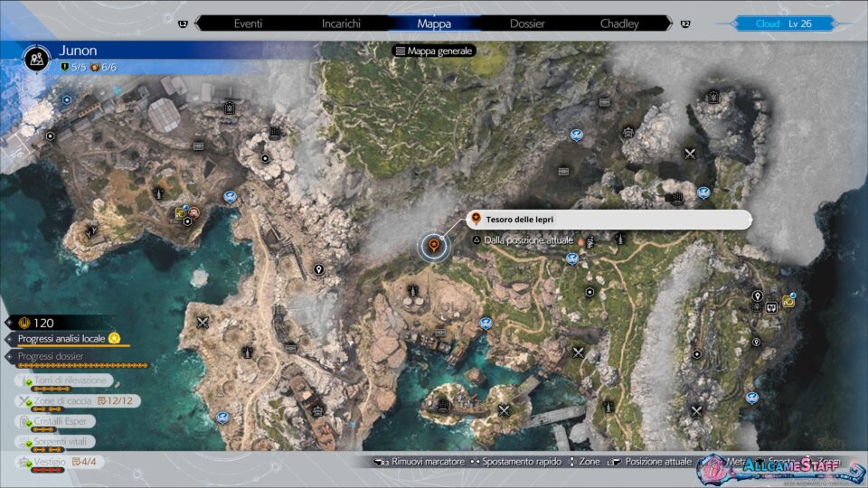Click dotted progress chain under Progressi dossier
This screenshot has width=868, height=488.
(x=83, y=366)
